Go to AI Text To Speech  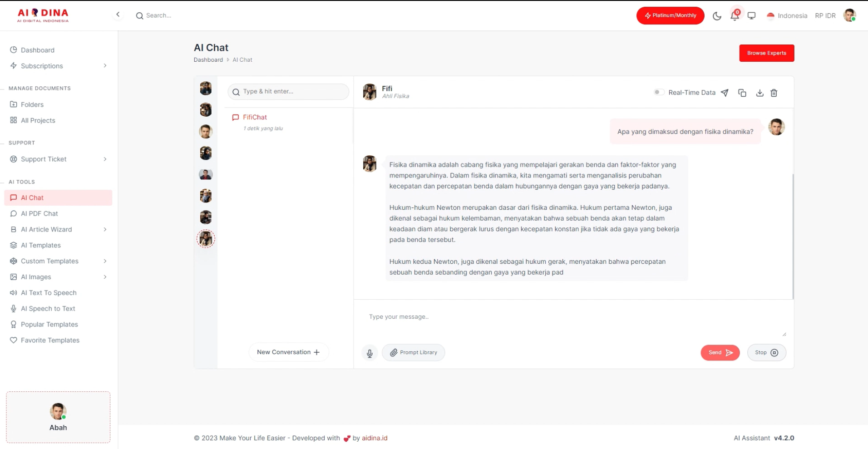(x=49, y=293)
